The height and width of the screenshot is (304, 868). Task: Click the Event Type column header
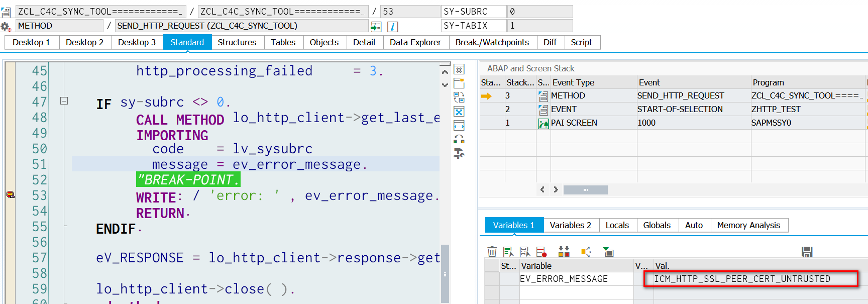click(x=594, y=82)
